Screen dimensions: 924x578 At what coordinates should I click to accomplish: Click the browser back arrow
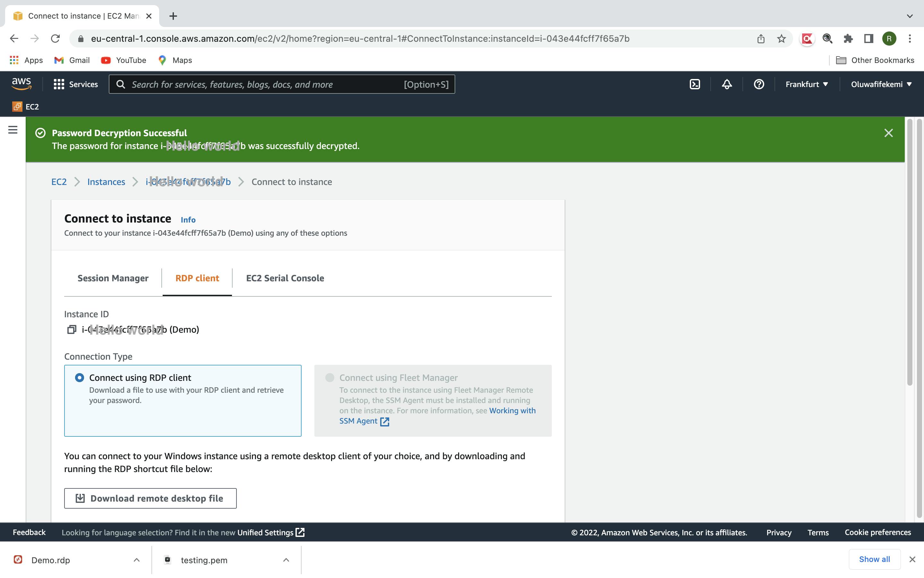click(x=14, y=39)
